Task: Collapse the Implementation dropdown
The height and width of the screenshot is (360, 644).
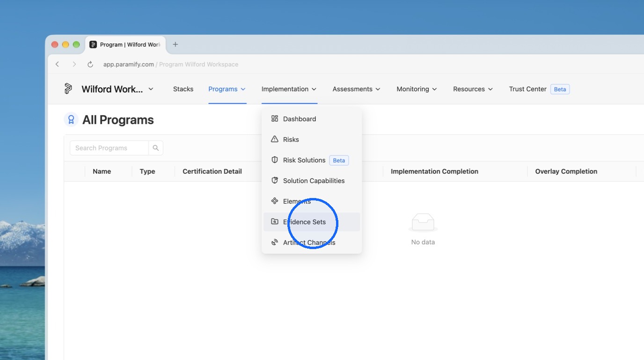Action: [289, 89]
